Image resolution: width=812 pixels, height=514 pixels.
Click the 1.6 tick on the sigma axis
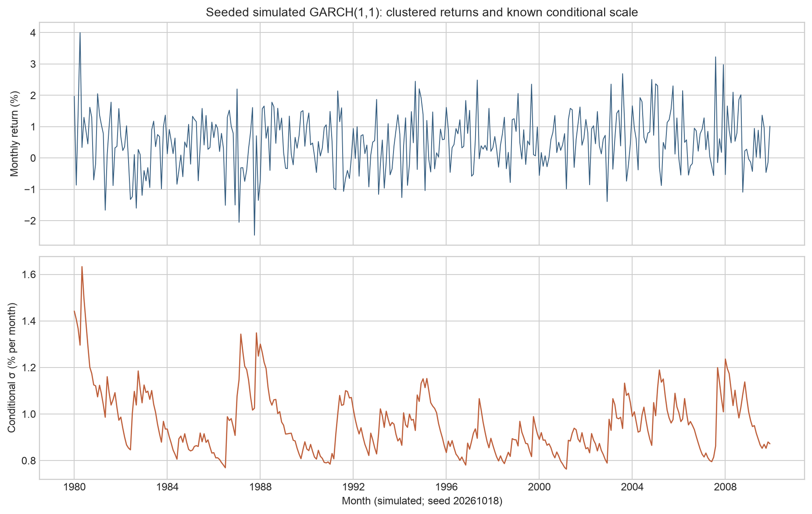[x=28, y=275]
